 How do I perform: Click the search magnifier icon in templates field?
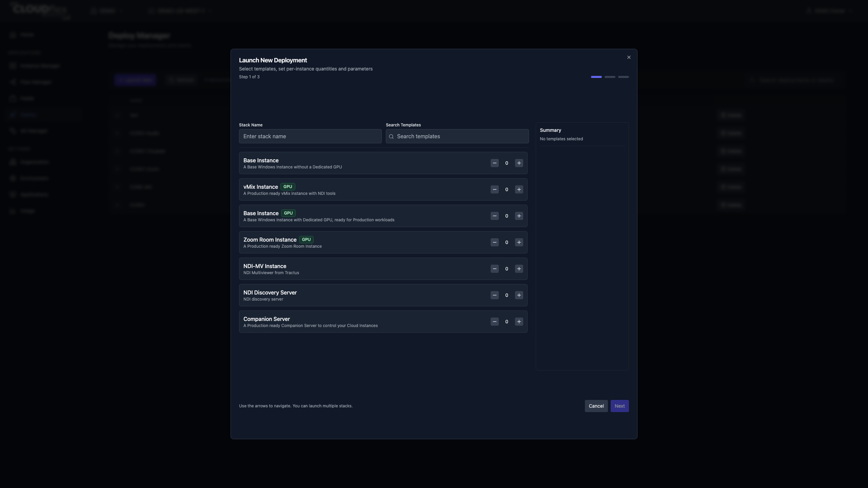(x=391, y=137)
